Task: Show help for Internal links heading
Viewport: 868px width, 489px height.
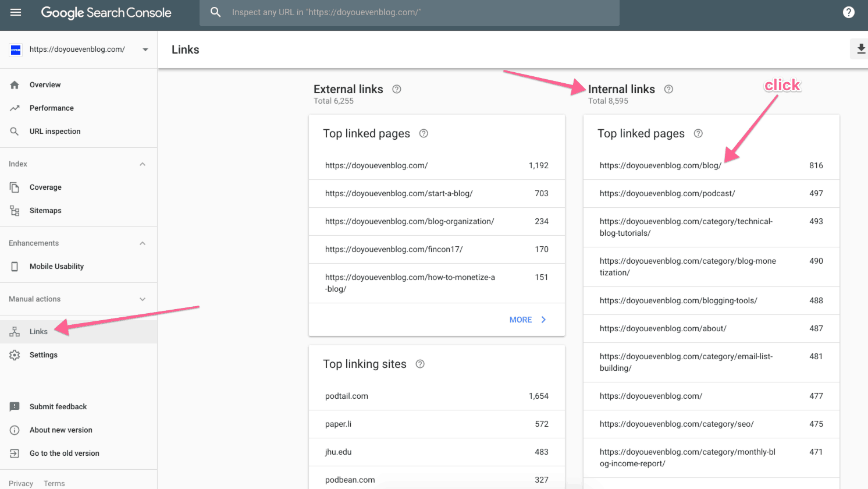Action: click(x=668, y=89)
